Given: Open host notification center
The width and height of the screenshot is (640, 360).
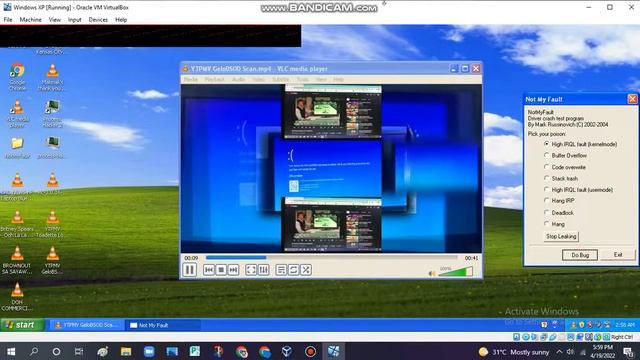Looking at the screenshot, I should click(628, 351).
